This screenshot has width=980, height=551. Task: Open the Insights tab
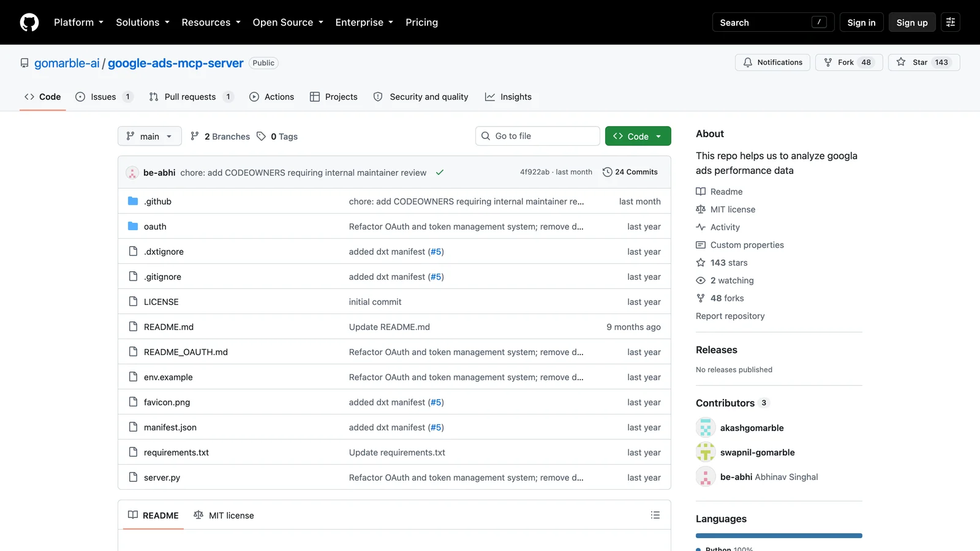[x=508, y=97]
